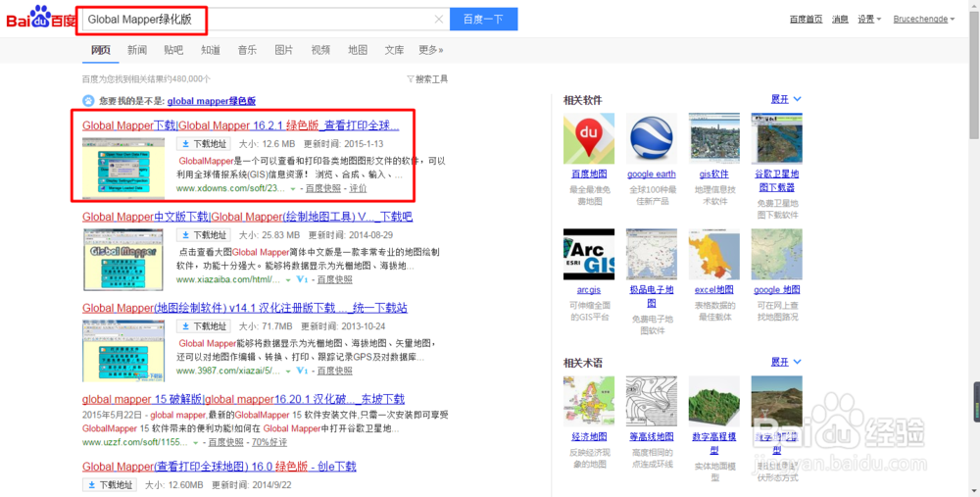The image size is (980, 497).
Task: Click the xiazaiba result Global Mapper thumbnail
Action: 123,260
